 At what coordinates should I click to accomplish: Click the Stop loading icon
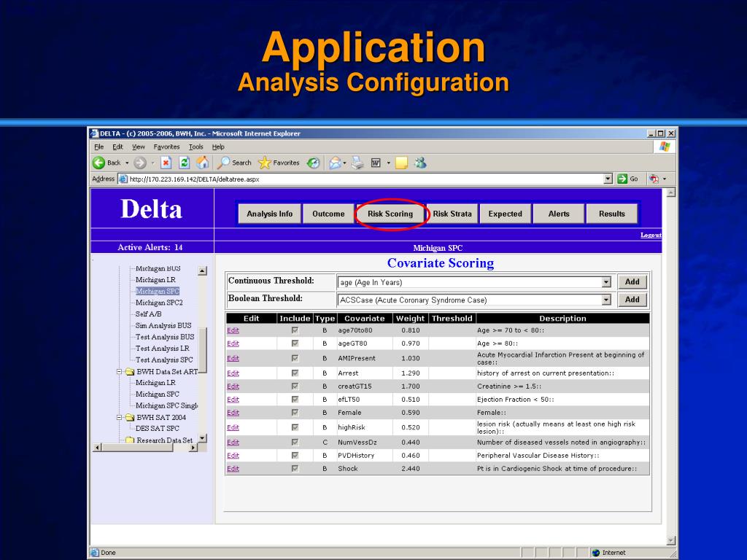point(166,163)
